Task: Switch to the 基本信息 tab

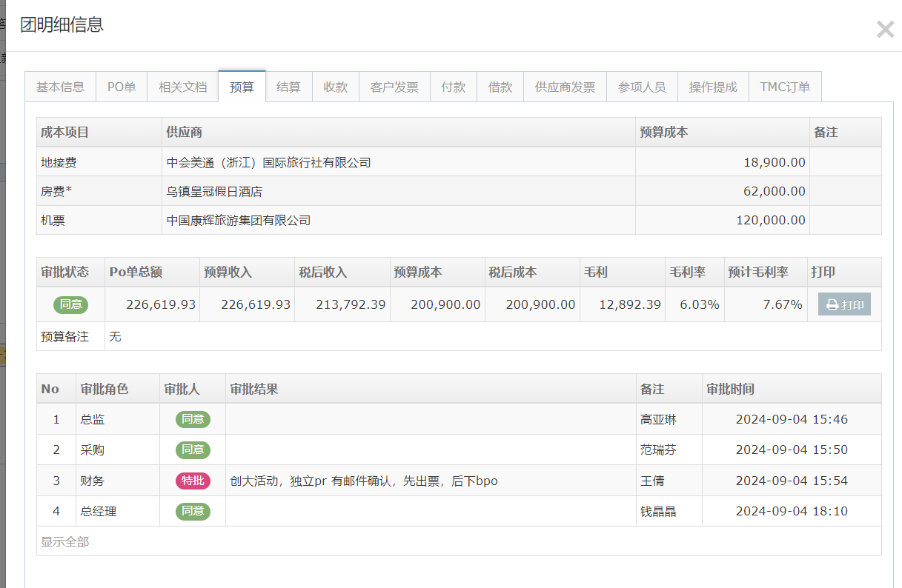Action: (x=61, y=87)
